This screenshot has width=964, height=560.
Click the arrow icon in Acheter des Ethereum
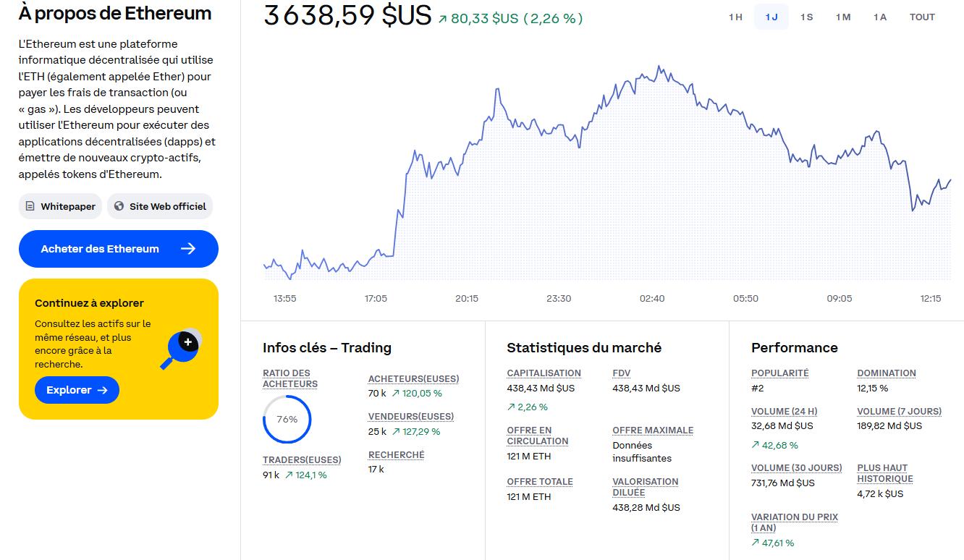coord(188,249)
